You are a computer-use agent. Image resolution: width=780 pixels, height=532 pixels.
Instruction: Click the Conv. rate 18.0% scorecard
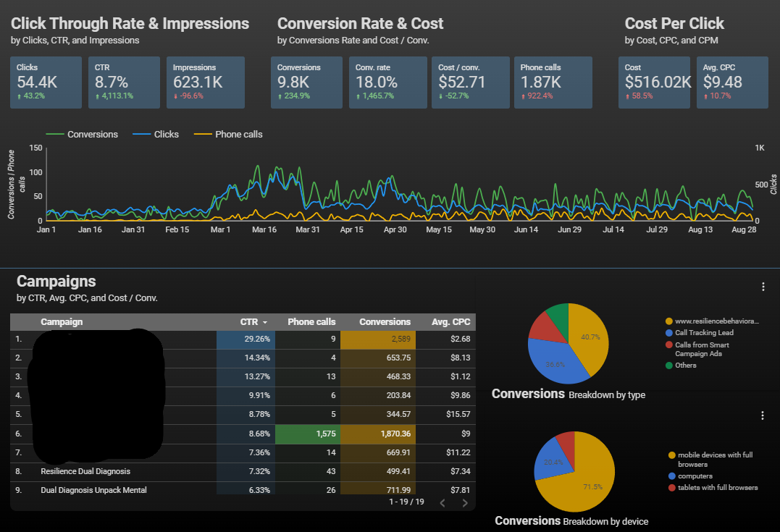387,82
